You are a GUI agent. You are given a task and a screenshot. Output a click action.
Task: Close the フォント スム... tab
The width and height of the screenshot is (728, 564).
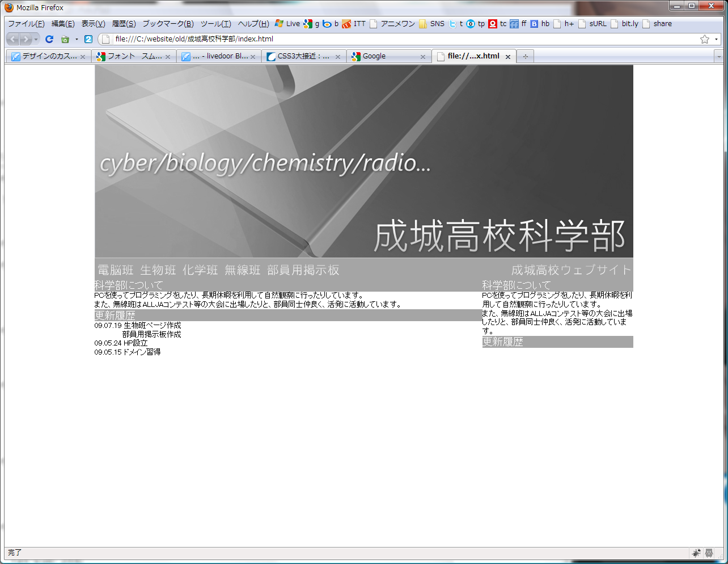pos(168,57)
